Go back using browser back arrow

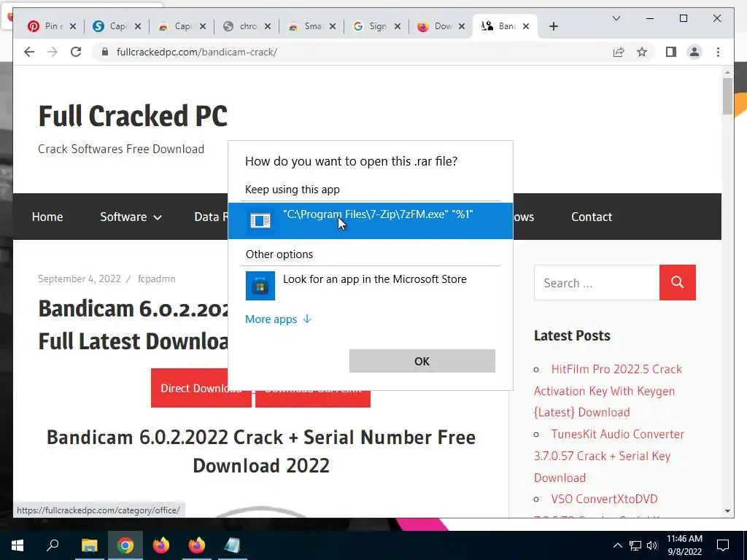coord(29,52)
